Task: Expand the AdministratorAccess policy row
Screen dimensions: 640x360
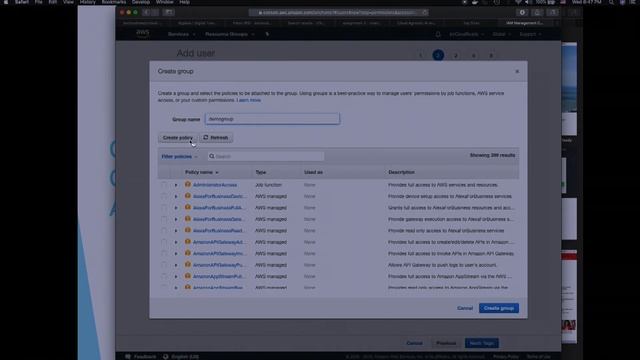Action: point(176,185)
